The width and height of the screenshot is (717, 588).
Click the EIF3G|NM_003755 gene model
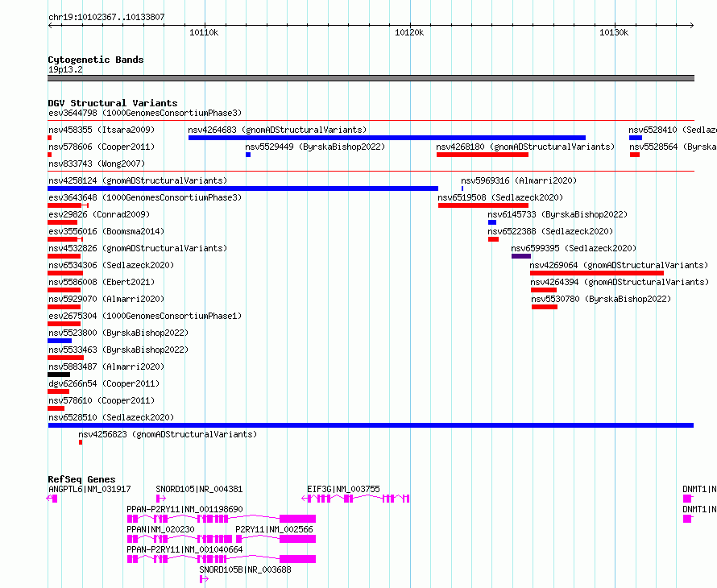click(x=355, y=499)
